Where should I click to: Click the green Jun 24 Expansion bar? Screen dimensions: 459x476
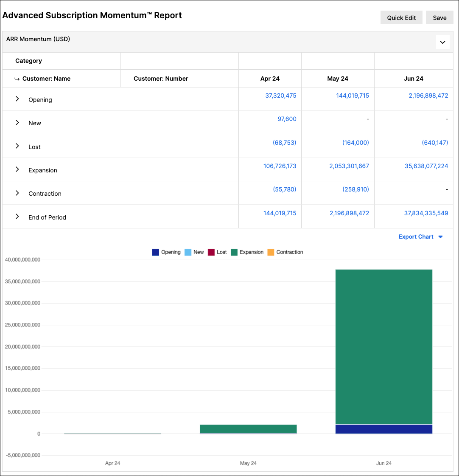[384, 346]
